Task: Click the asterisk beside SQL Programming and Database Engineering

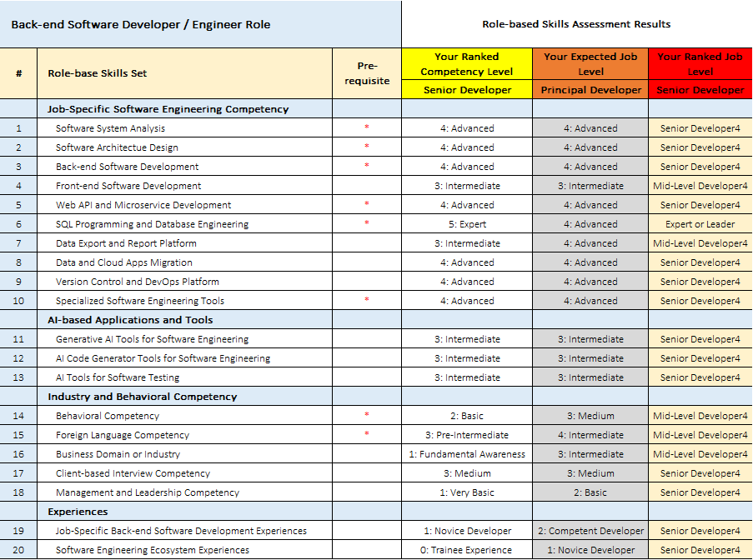Action: click(x=366, y=223)
